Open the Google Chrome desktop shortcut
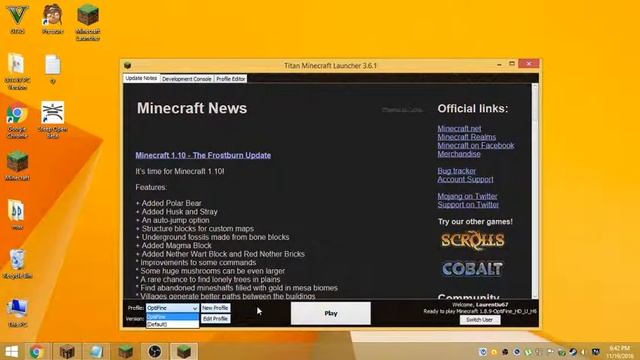This screenshot has width=640, height=360. click(x=17, y=121)
